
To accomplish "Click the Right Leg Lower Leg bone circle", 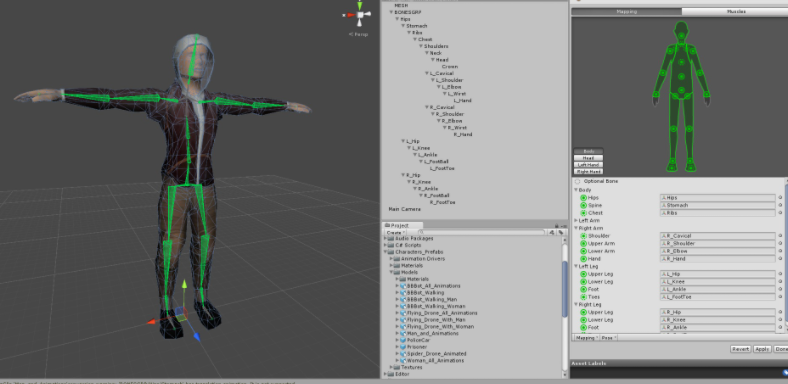I will 583,320.
